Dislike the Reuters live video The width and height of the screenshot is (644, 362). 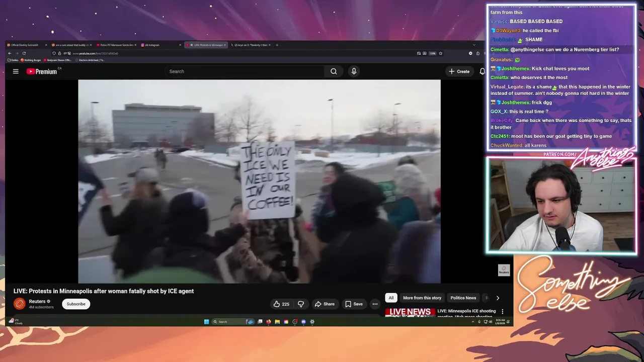301,304
